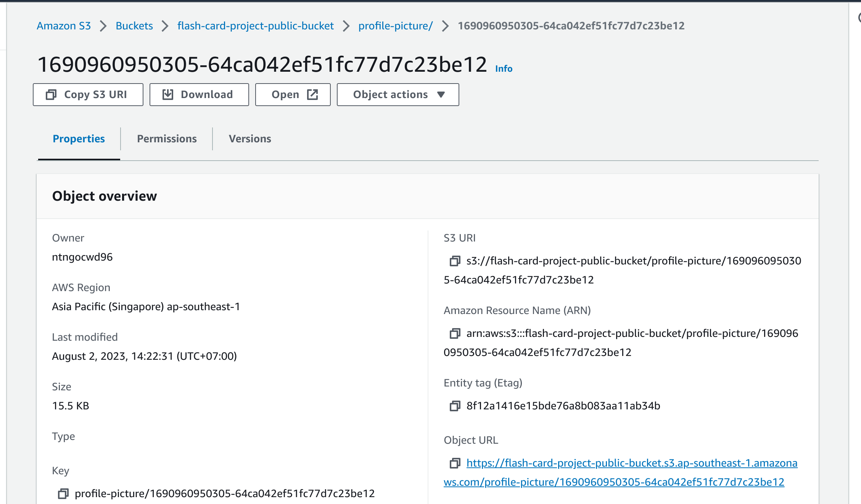The height and width of the screenshot is (504, 861).
Task: Click the external-link icon in the Open button
Action: point(313,94)
